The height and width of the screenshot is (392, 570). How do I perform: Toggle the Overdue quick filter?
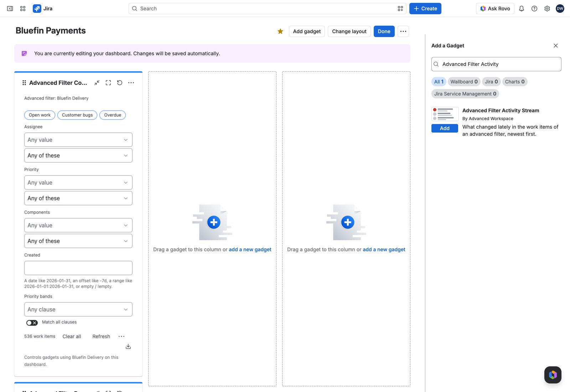(113, 115)
